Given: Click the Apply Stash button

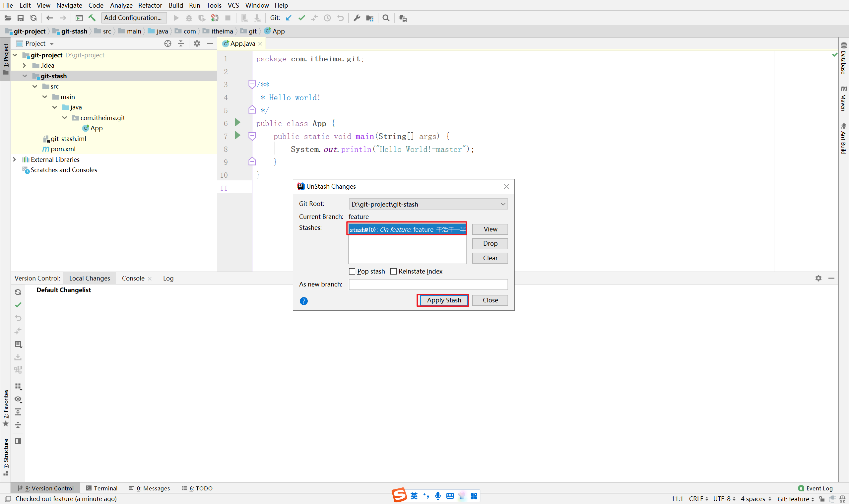Looking at the screenshot, I should point(443,300).
